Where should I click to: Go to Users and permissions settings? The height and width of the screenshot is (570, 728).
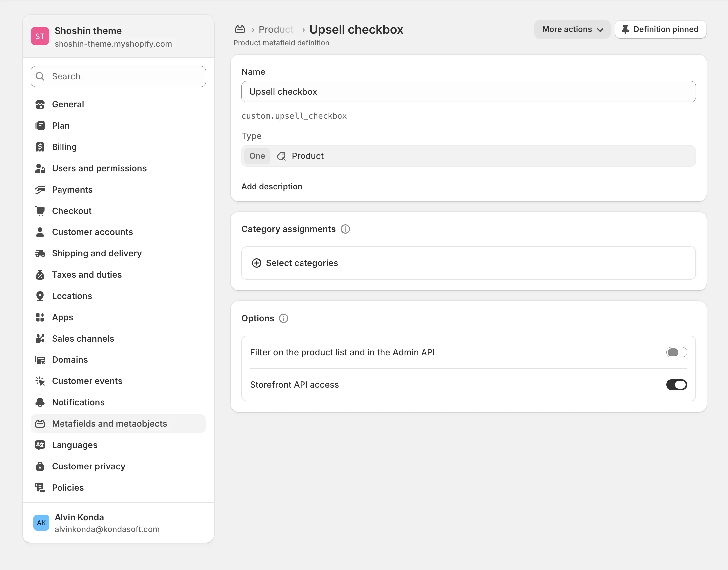[99, 168]
